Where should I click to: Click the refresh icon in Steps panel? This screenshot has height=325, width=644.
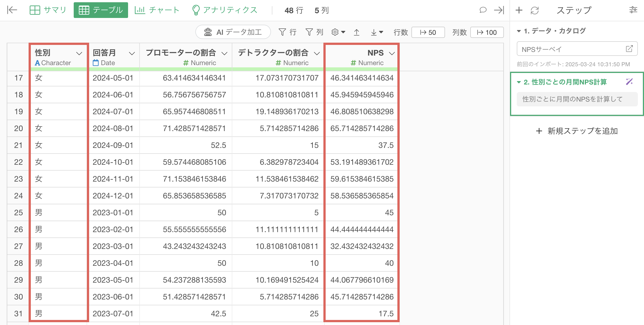(x=535, y=10)
